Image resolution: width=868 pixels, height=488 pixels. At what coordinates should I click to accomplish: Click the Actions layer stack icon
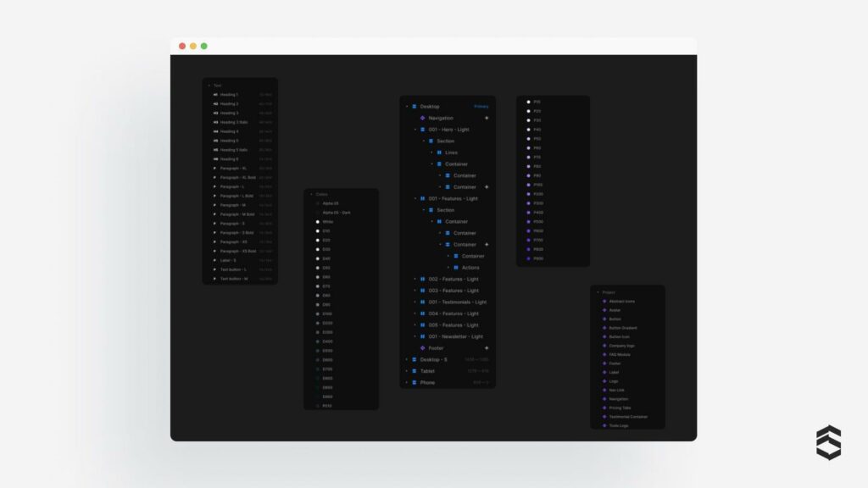click(455, 267)
